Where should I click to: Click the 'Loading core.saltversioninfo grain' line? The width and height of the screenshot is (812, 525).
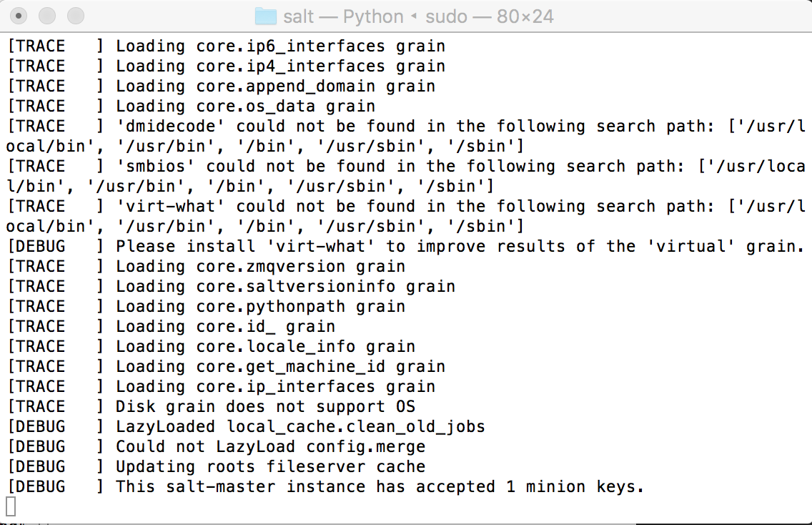tap(232, 287)
